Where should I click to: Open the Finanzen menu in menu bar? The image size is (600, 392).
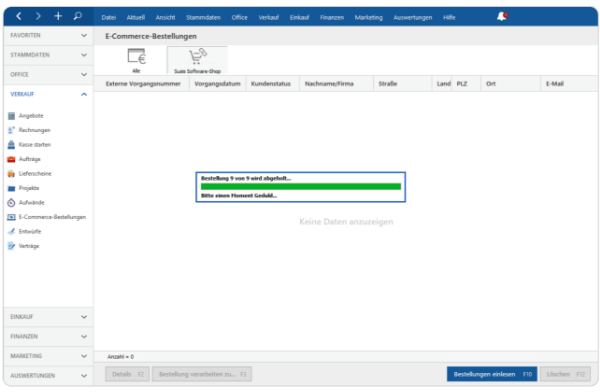332,17
